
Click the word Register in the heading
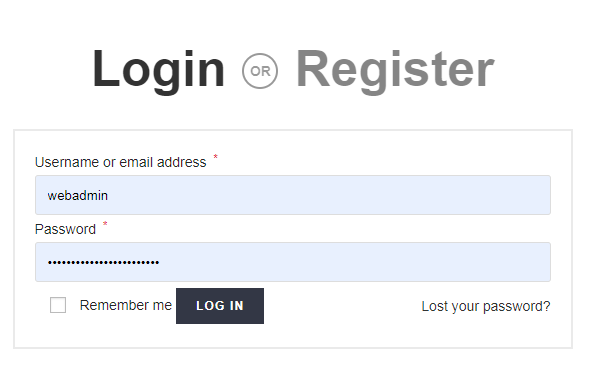395,71
